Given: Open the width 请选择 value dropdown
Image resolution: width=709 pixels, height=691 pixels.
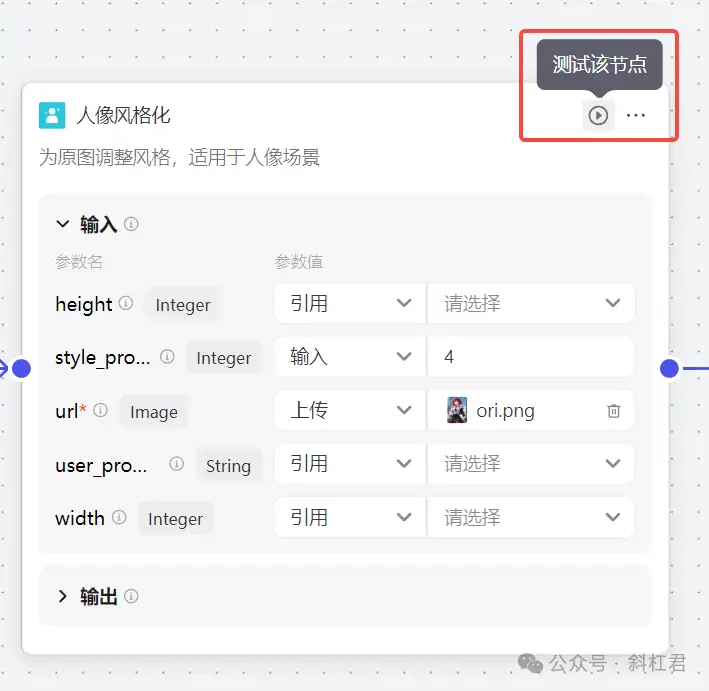Looking at the screenshot, I should pyautogui.click(x=530, y=517).
